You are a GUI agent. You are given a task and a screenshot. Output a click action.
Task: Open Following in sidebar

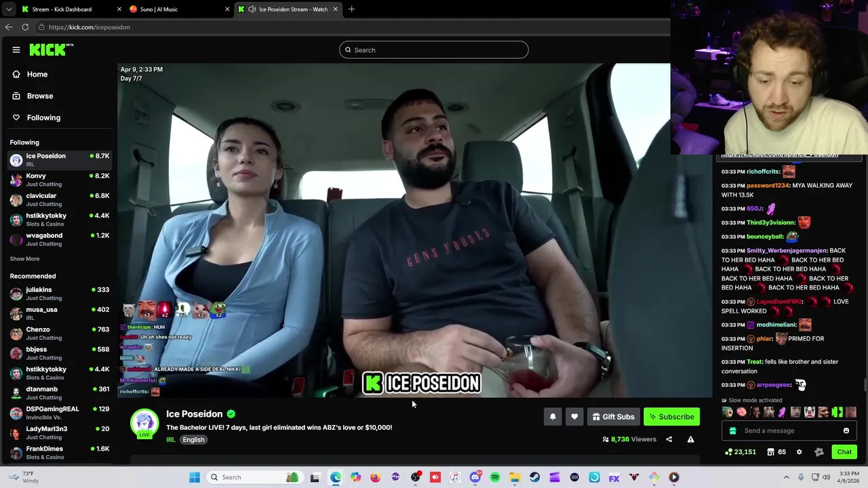(x=43, y=117)
